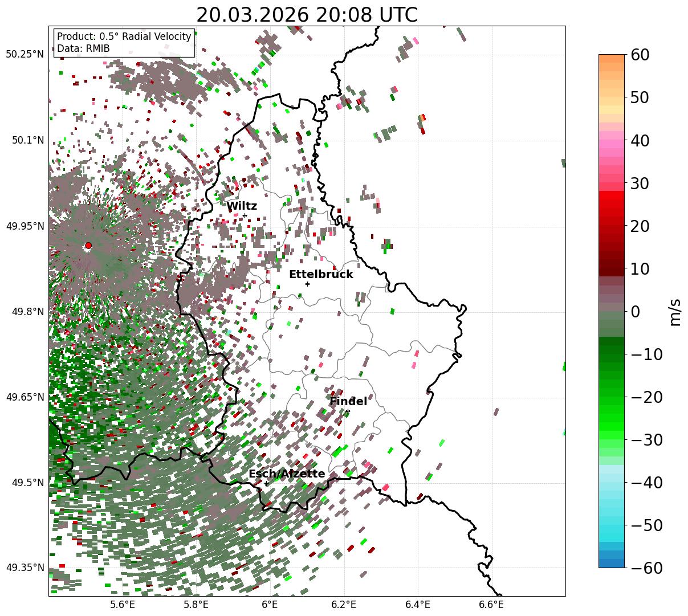This screenshot has height=616, width=688.
Task: Click the colorbar tick label 30
Action: click(x=639, y=183)
